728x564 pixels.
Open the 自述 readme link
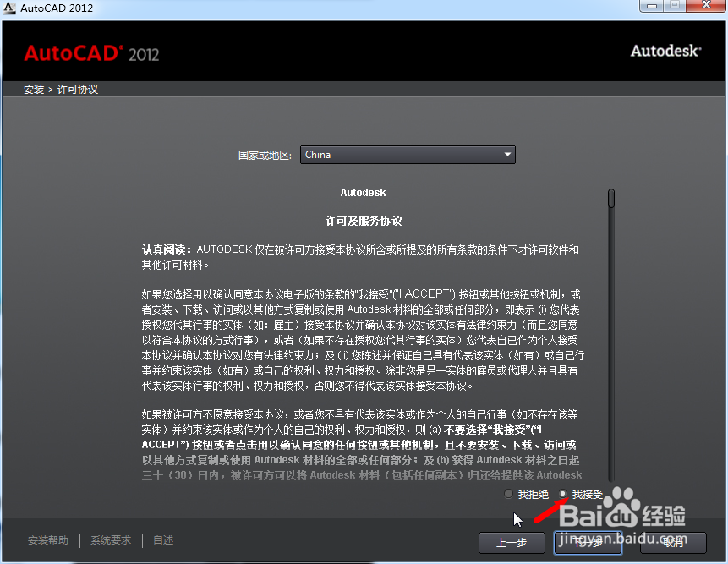pos(163,540)
